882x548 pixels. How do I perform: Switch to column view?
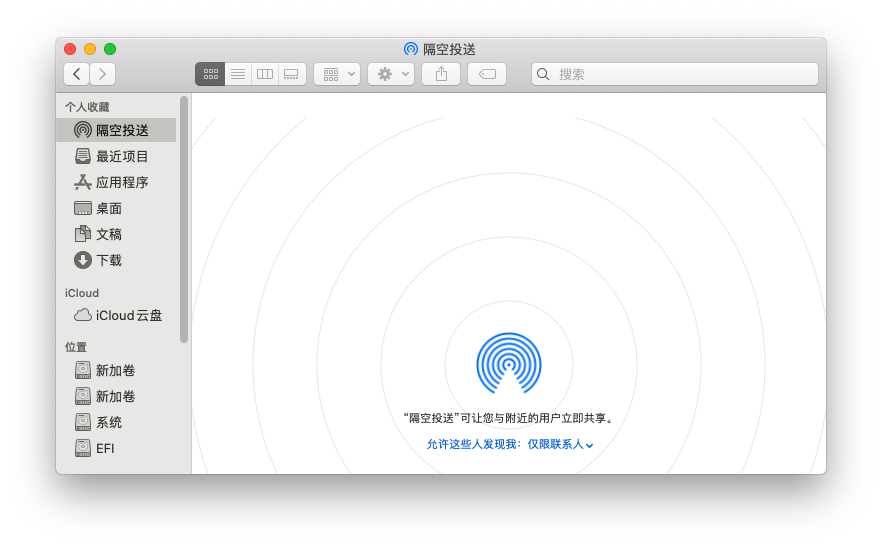click(265, 74)
